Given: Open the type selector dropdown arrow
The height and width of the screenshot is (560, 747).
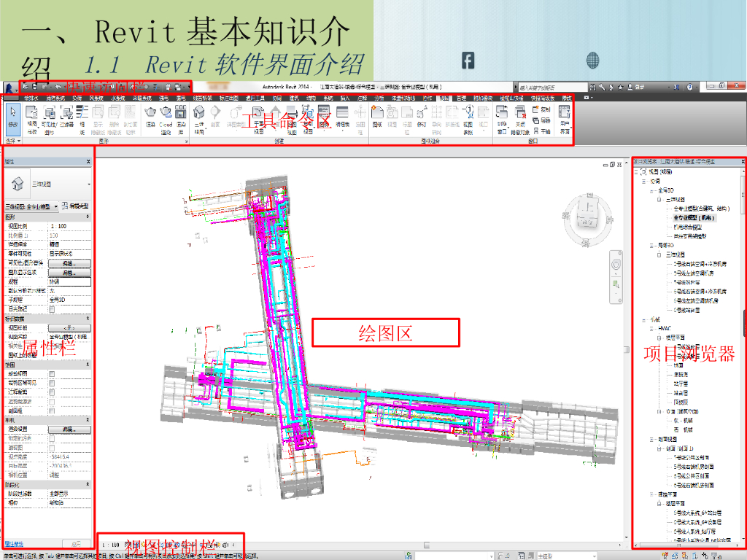Looking at the screenshot, I should pos(88,184).
